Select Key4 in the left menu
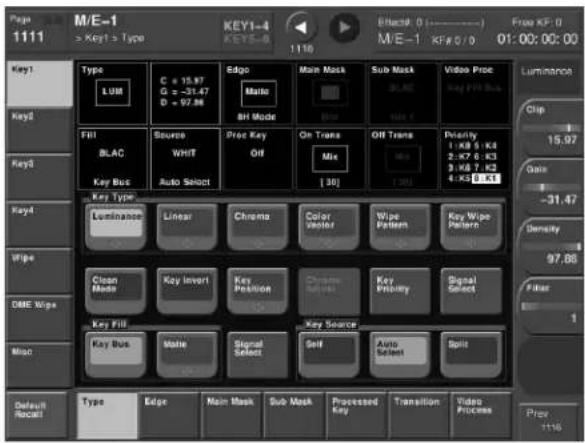 40,224
